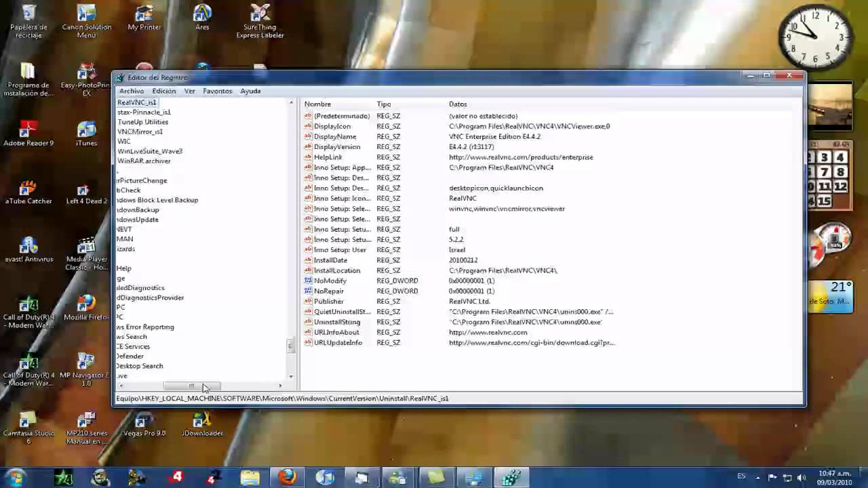Open Firefox from the taskbar

[x=288, y=477]
